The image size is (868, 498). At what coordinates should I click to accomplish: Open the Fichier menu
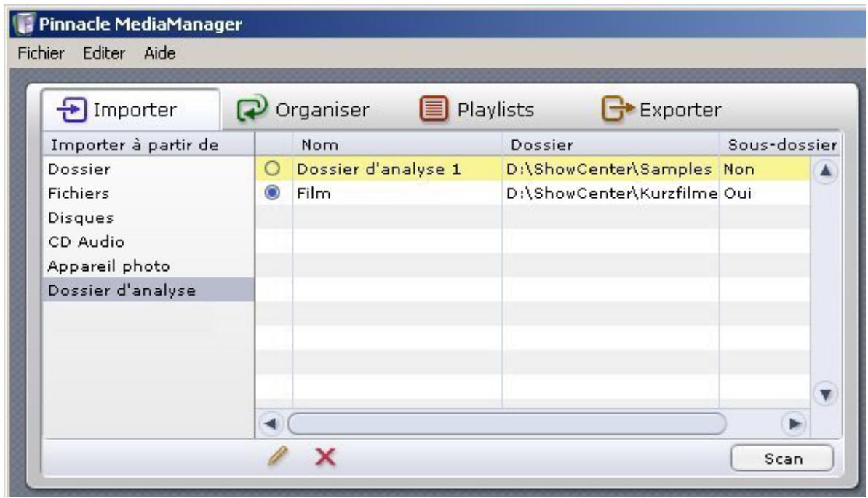[x=41, y=53]
